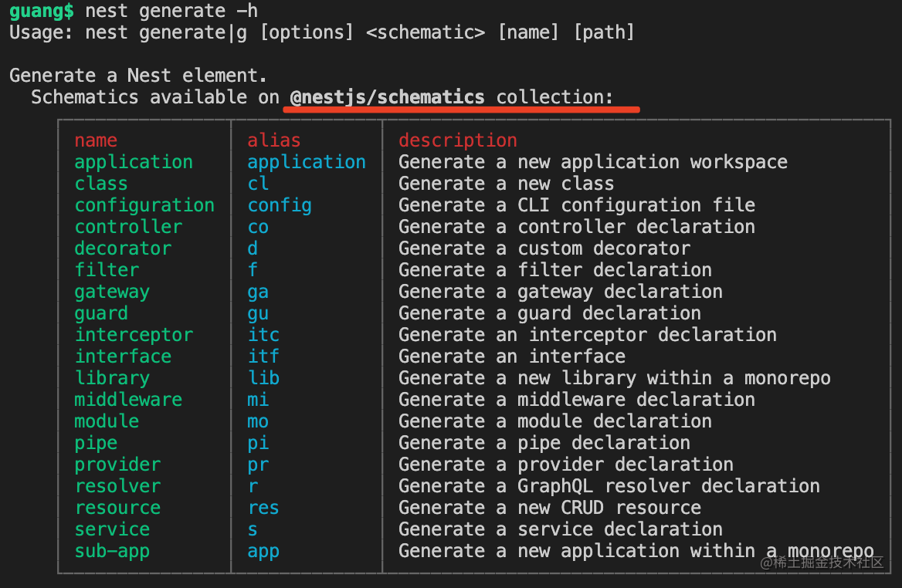
Task: Select the 'itc' interceptor alias
Action: pos(263,335)
